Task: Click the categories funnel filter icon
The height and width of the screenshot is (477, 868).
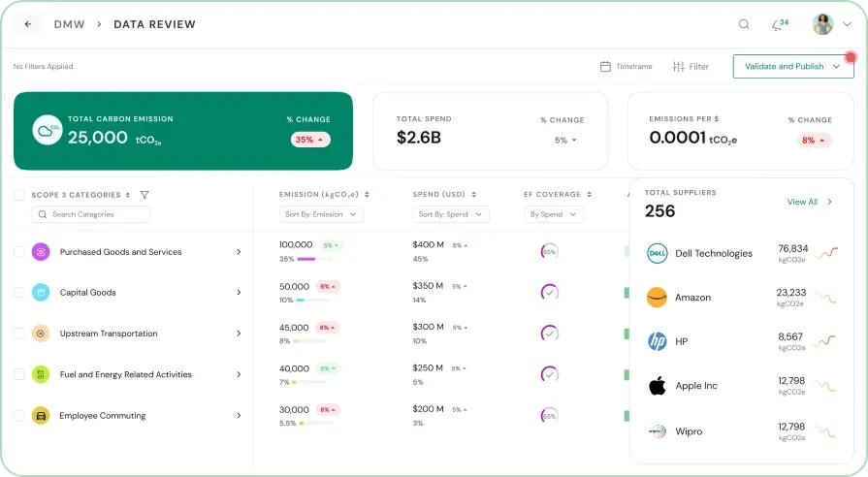Action: (145, 195)
